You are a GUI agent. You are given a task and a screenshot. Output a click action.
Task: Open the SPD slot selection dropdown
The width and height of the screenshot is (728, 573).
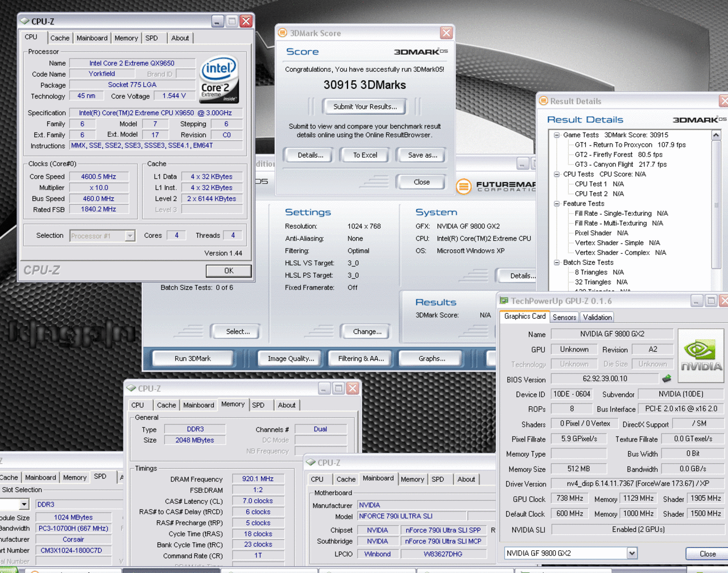click(24, 504)
